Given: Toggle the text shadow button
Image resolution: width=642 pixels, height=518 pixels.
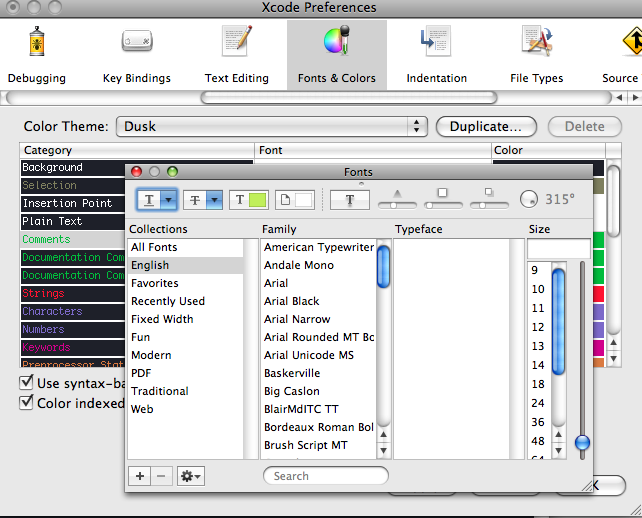Looking at the screenshot, I should tap(350, 200).
